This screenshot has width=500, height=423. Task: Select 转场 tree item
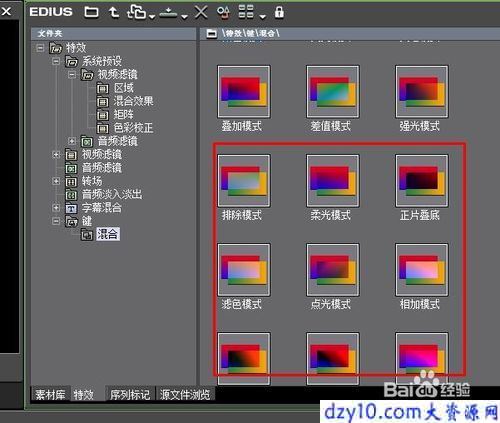click(92, 181)
